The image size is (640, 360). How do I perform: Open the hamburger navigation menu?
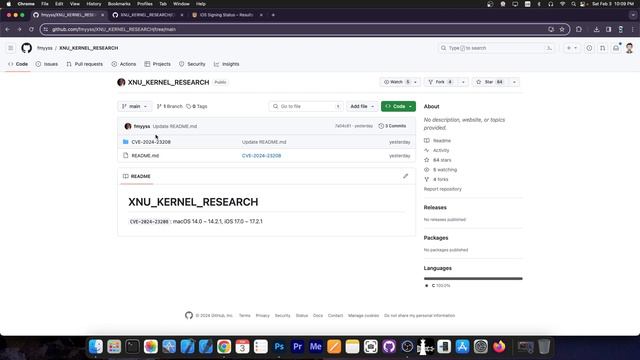pyautogui.click(x=11, y=48)
